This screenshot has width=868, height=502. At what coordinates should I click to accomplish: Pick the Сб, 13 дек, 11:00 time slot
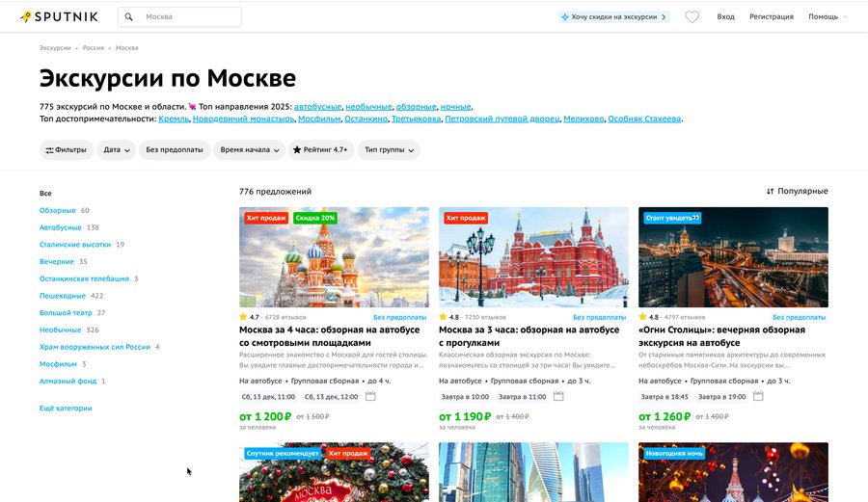pyautogui.click(x=268, y=397)
